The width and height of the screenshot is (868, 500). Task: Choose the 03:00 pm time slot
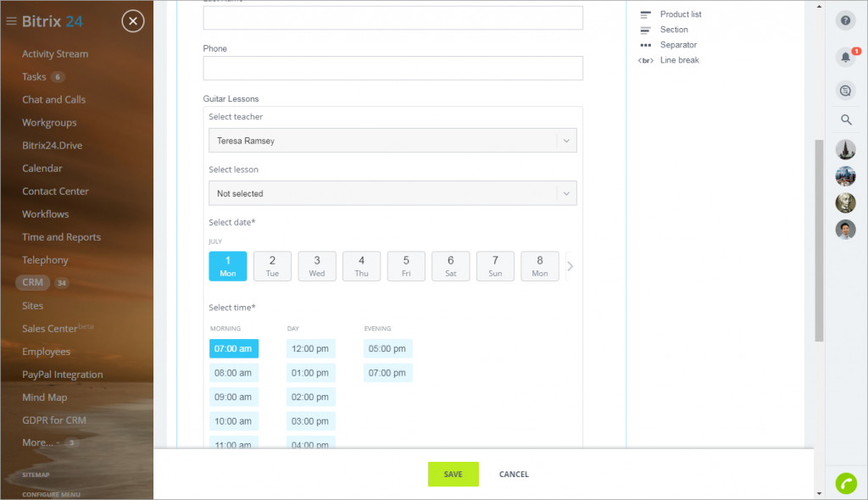[x=310, y=421]
